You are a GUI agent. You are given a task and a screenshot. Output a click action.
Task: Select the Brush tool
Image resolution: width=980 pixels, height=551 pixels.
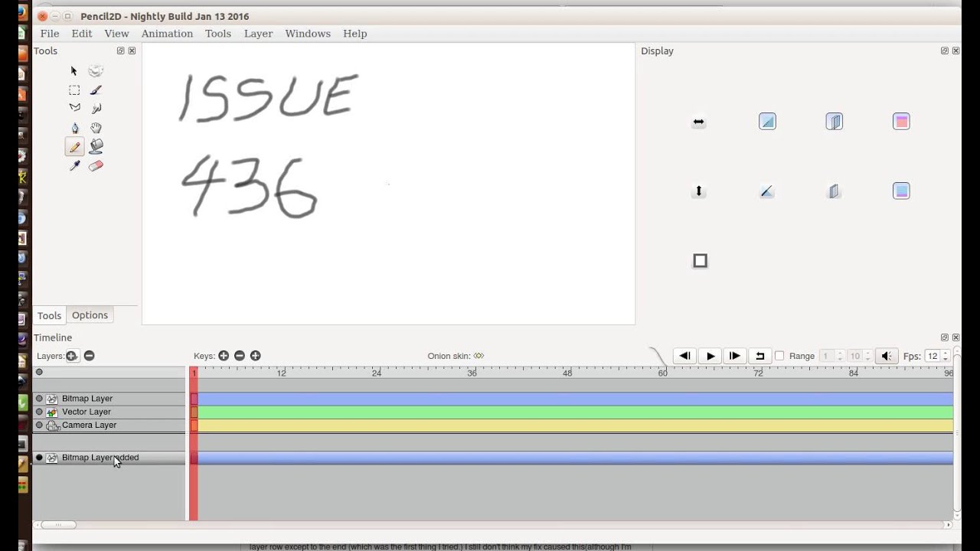click(96, 90)
